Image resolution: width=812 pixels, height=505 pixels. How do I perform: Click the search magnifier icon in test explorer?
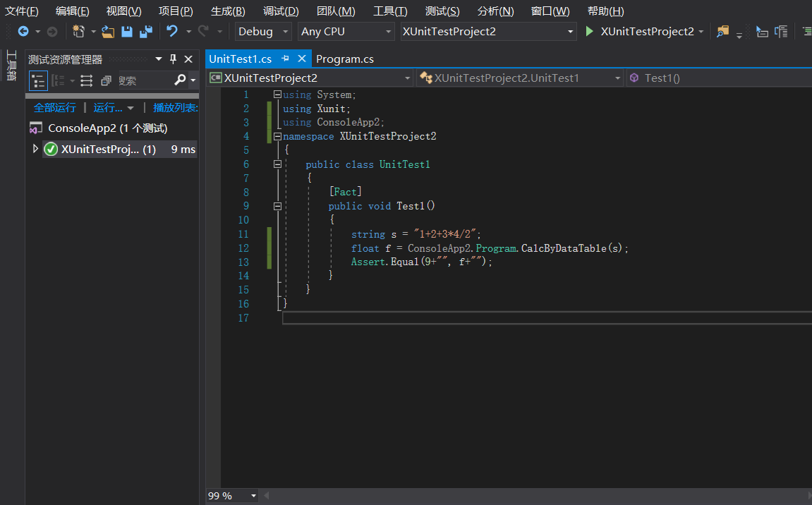point(180,80)
